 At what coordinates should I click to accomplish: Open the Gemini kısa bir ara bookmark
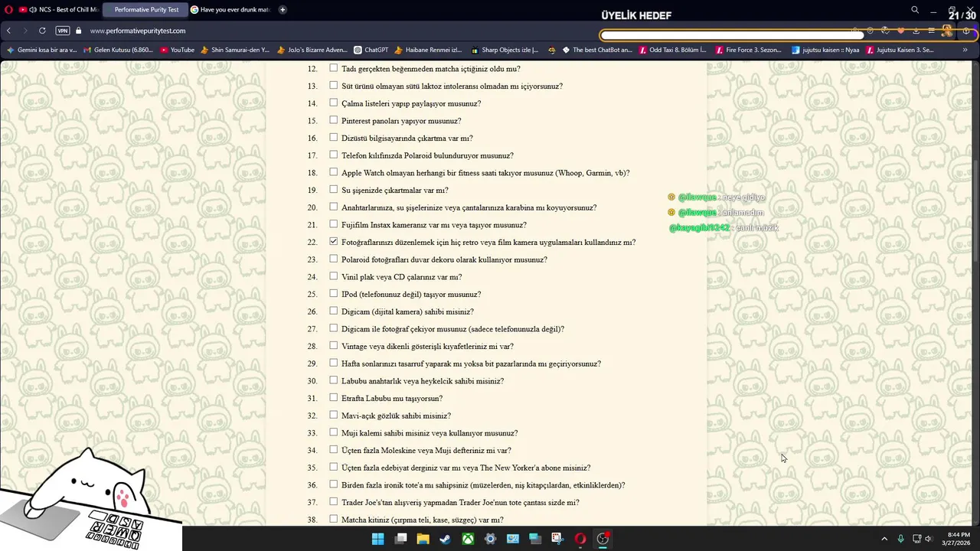tap(41, 50)
